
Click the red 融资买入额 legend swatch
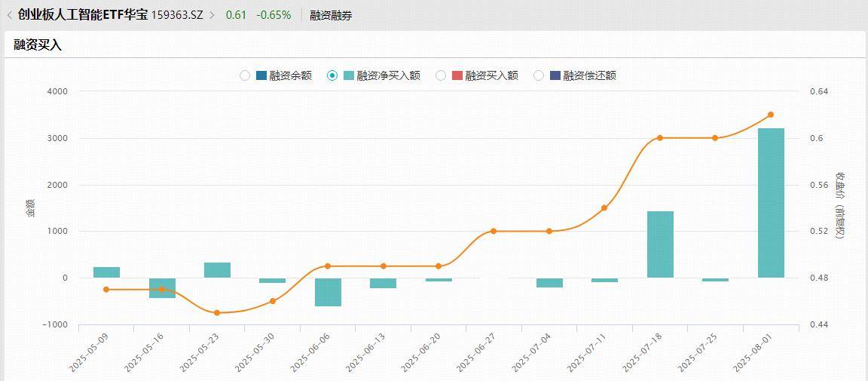(457, 75)
